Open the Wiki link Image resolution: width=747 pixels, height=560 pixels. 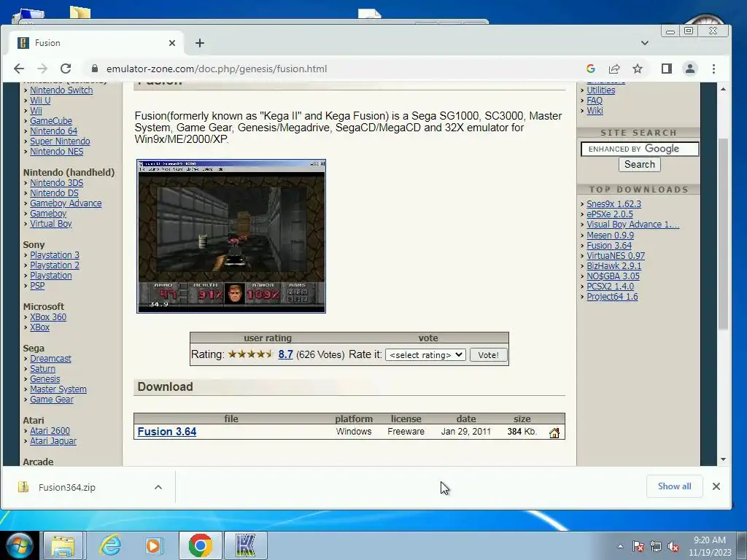coord(595,111)
